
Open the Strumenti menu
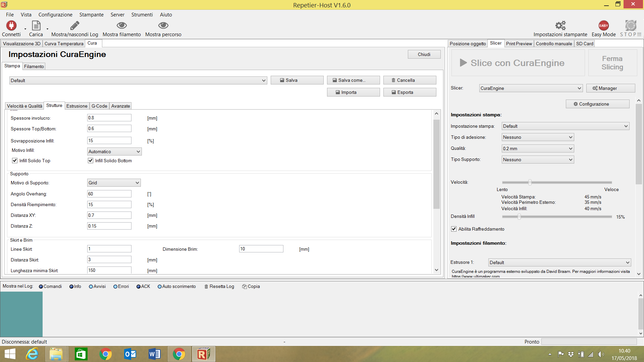(142, 15)
